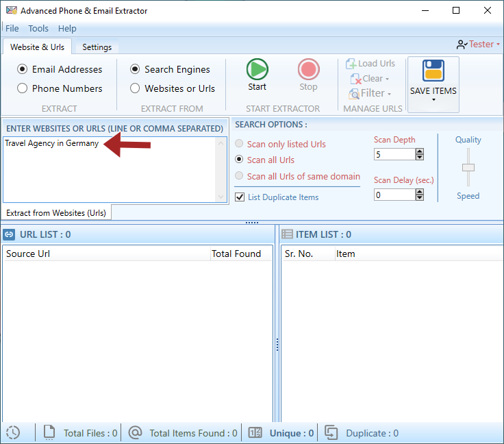This screenshot has width=504, height=444.
Task: Click the Unique counter icon
Action: pyautogui.click(x=255, y=433)
